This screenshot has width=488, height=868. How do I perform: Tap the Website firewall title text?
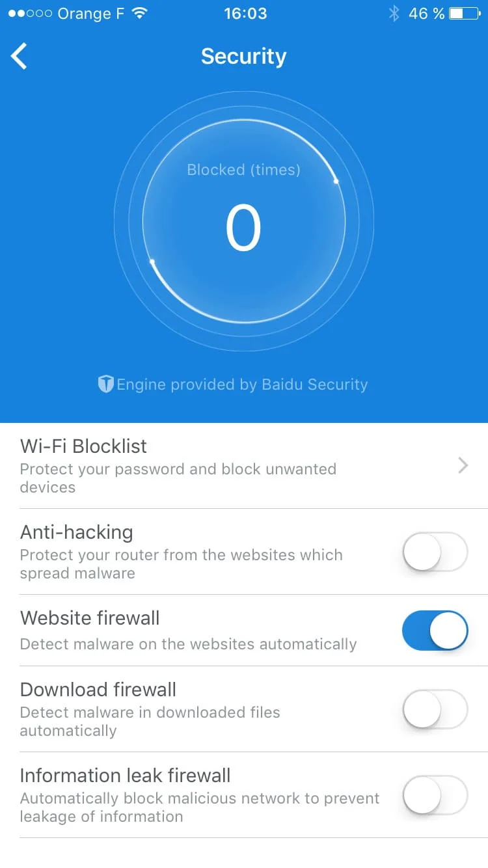tap(90, 617)
